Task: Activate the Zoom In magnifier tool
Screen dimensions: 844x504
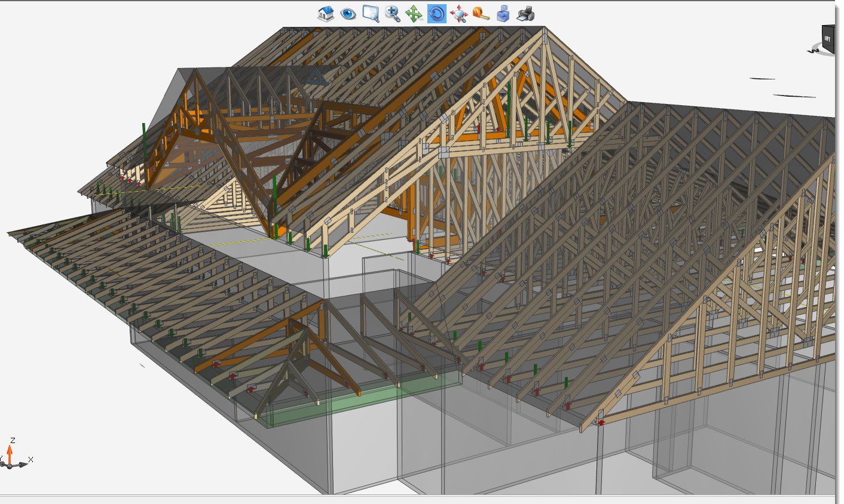Action: 393,13
